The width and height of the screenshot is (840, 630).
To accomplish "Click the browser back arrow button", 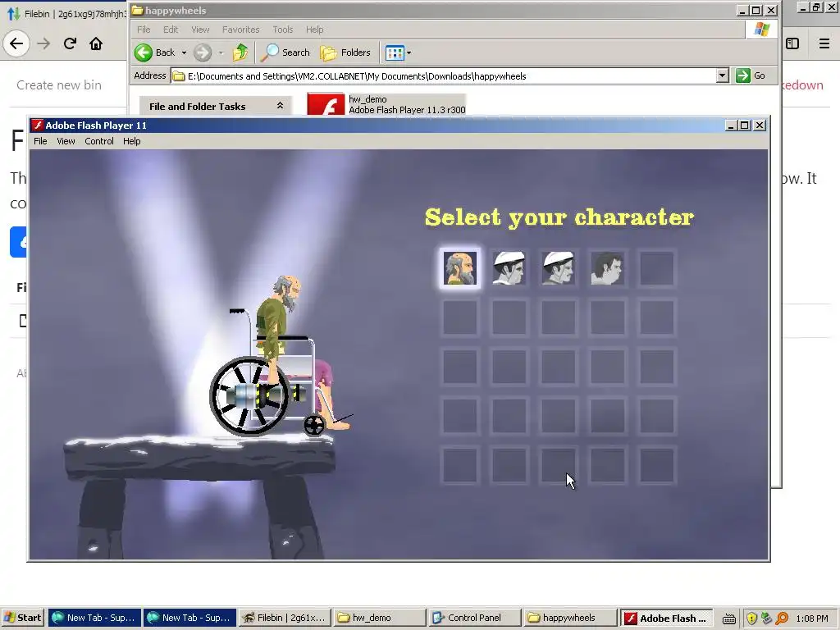I will click(x=16, y=43).
